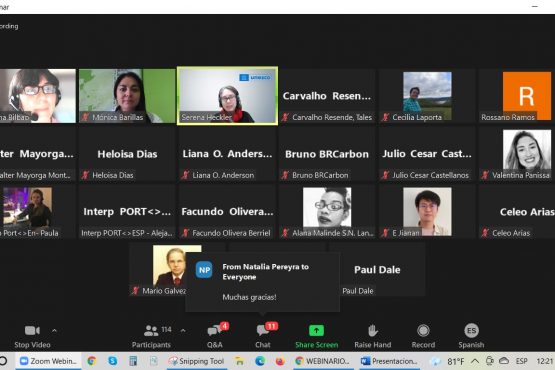The height and width of the screenshot is (370, 555).
Task: Select Serena Heckler's highlighted video tile
Action: point(227,96)
